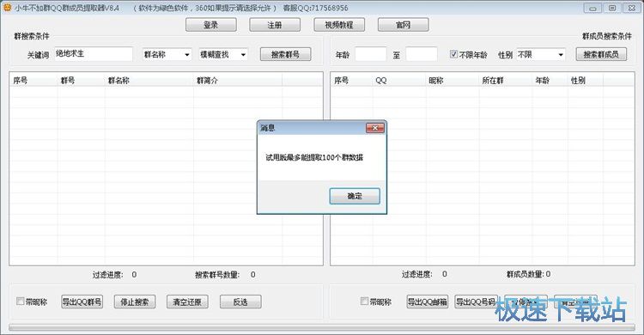Viewport: 644px width, 335px height.
Task: Confirm the message dialog with 确定
Action: pos(355,196)
